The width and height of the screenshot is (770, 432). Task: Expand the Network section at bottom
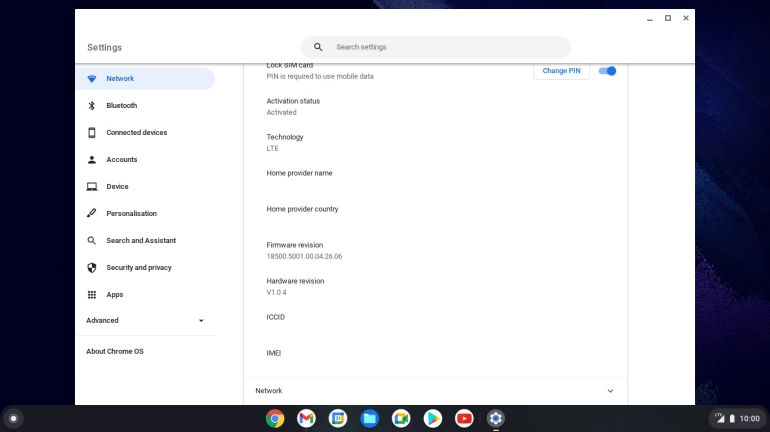tap(610, 391)
